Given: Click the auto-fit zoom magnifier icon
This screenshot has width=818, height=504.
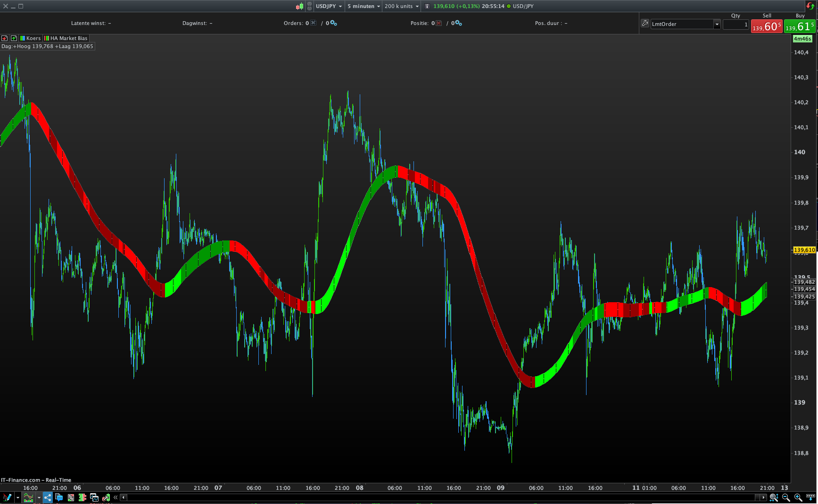Looking at the screenshot, I should [x=774, y=497].
